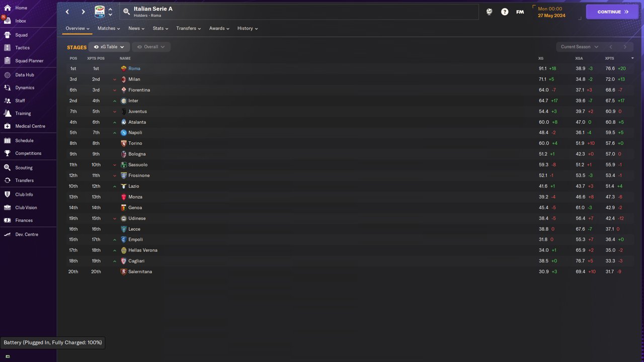Navigate back with the left arrow
The width and height of the screenshot is (644, 362).
(67, 12)
